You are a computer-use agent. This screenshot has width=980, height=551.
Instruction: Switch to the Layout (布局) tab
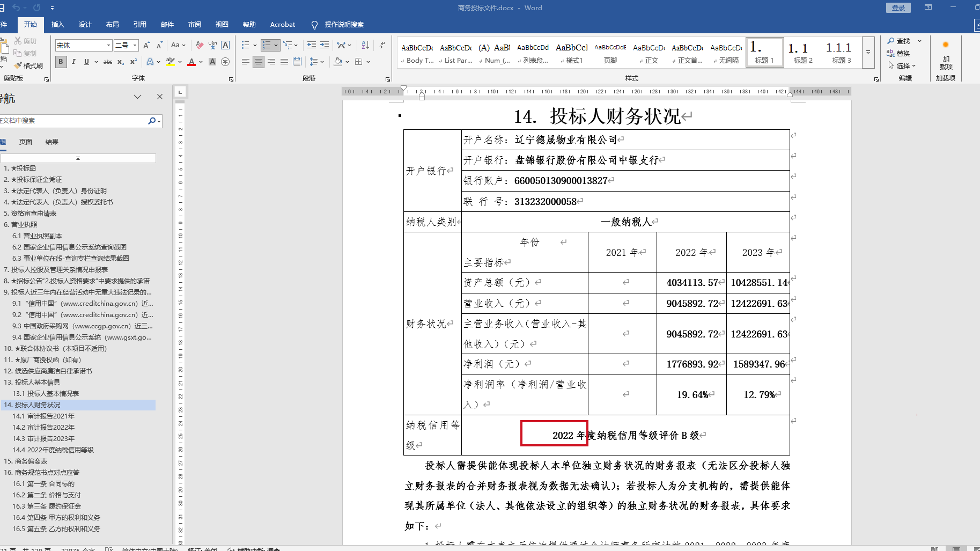[x=112, y=25]
